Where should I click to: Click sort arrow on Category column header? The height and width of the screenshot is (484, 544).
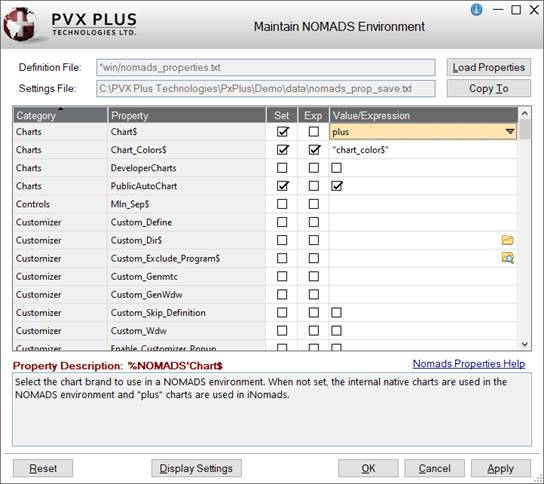61,109
